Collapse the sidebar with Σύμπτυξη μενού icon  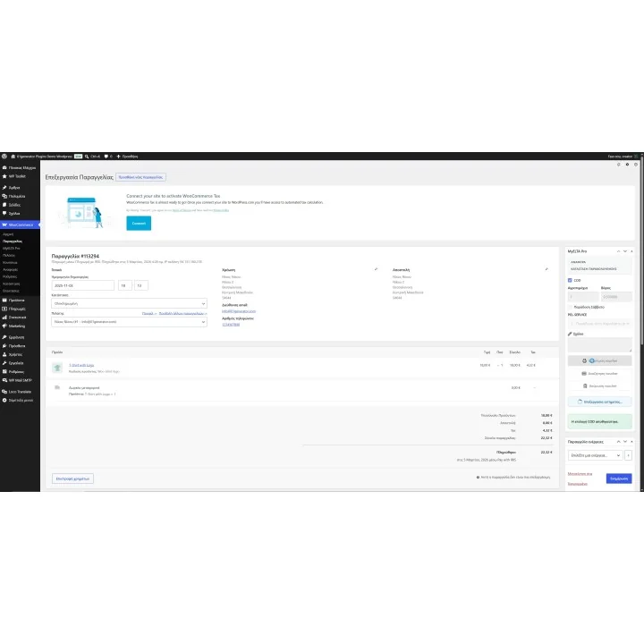[4, 400]
